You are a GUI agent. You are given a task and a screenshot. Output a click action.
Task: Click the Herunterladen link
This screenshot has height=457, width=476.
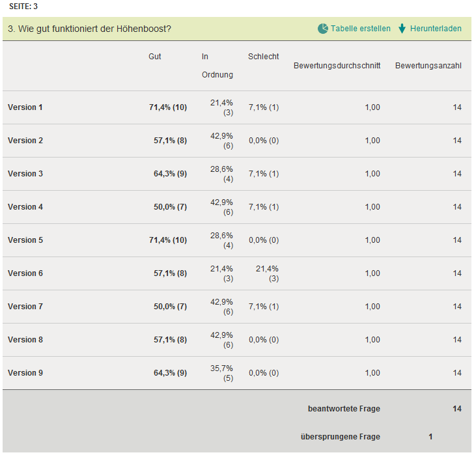click(x=436, y=29)
